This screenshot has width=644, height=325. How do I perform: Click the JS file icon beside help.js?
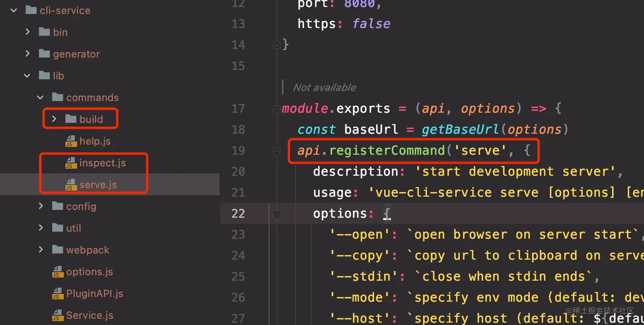point(70,141)
